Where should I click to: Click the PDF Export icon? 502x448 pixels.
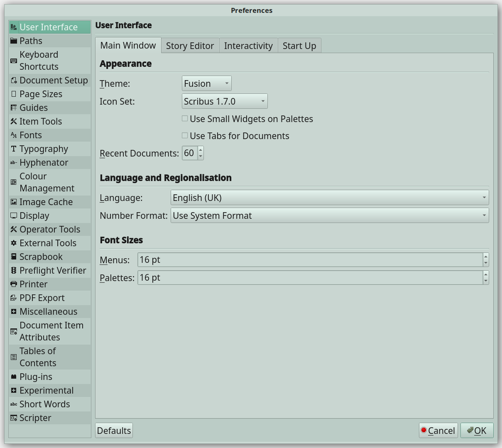coord(14,298)
